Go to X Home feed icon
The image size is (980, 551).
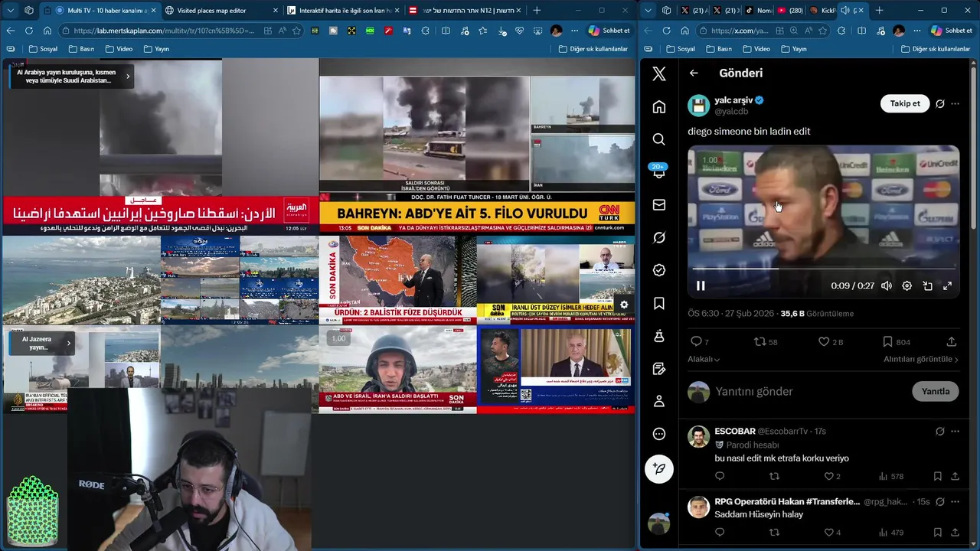[659, 106]
